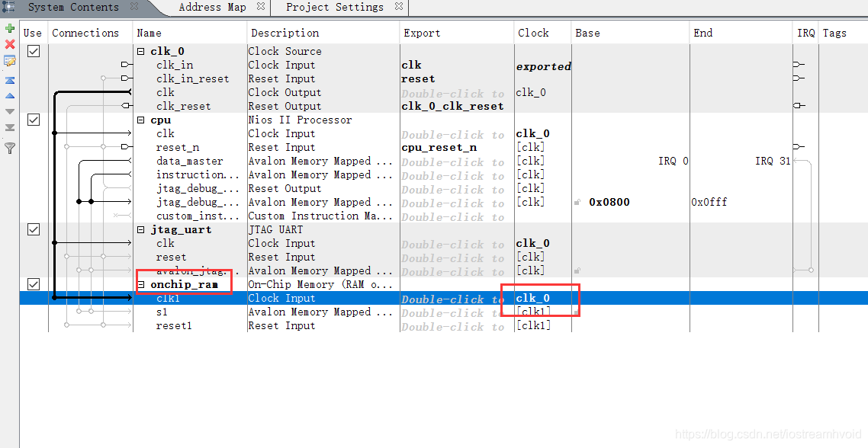Click the 0x0800 base address value

(609, 203)
